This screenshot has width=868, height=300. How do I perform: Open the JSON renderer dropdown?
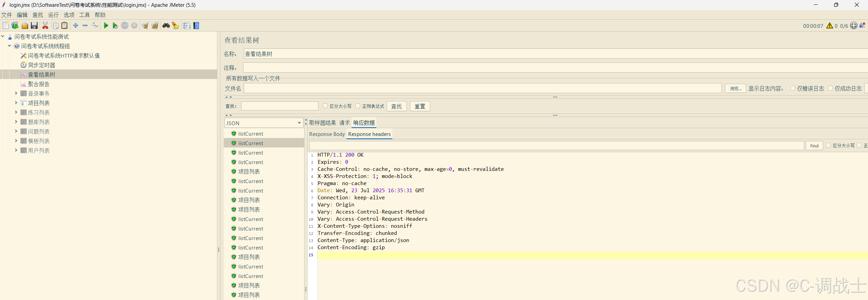pos(264,123)
